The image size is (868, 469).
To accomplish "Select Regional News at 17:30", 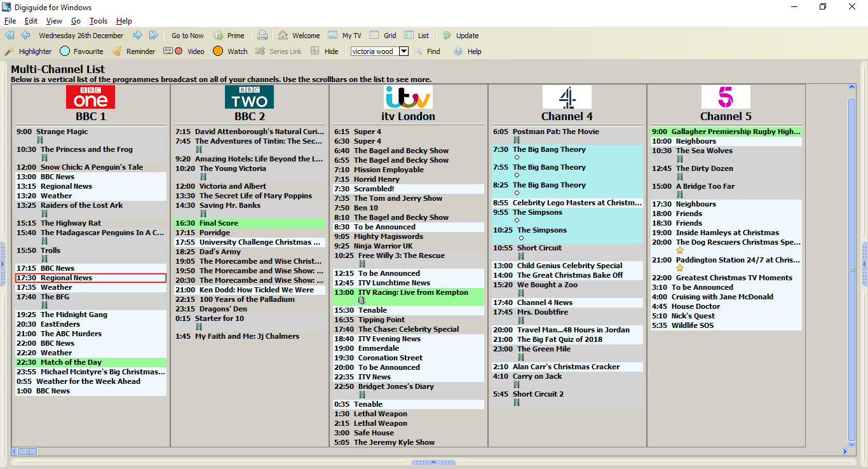I will pos(91,278).
